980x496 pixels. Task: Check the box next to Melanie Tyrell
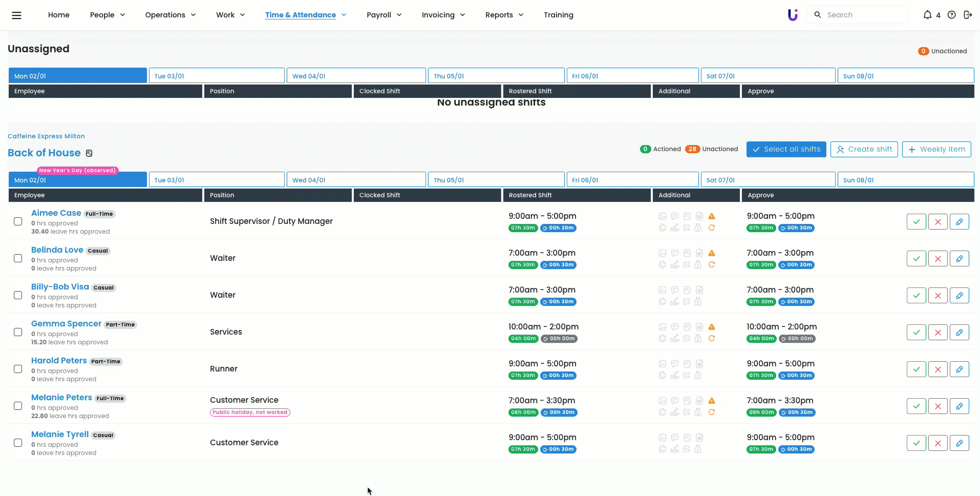(x=18, y=443)
